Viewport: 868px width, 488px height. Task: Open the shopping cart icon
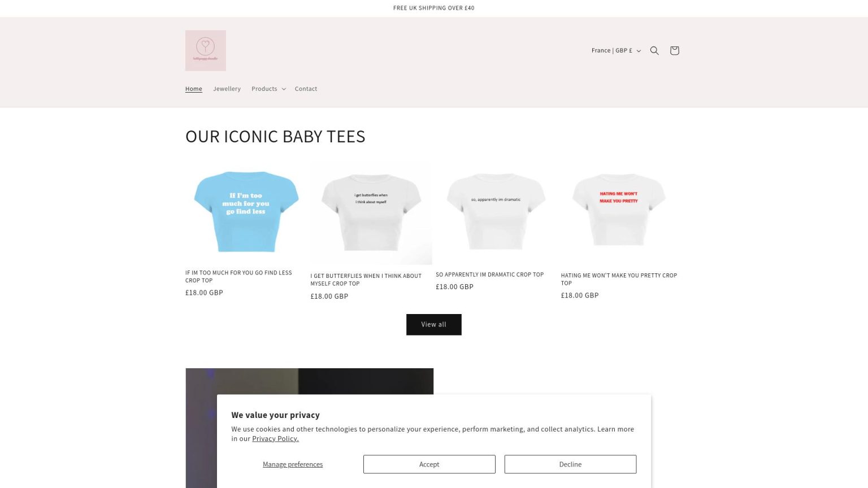point(674,51)
